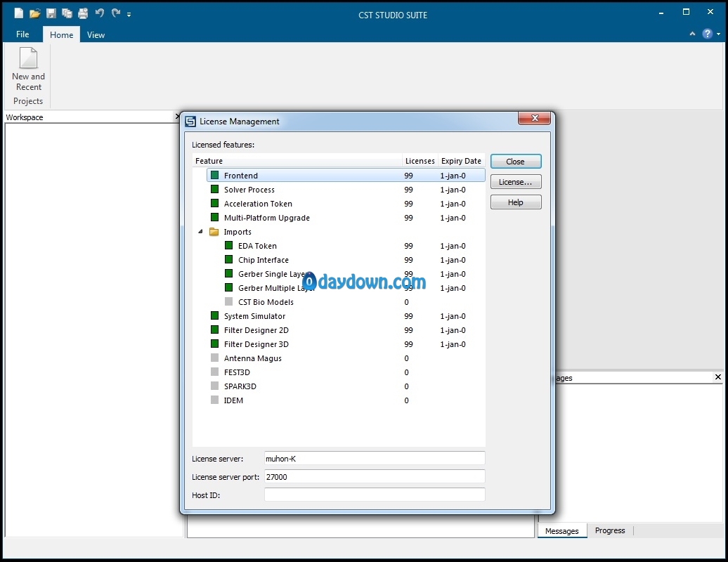
Task: Open the dropdown arrow beside the Help icon
Action: click(x=718, y=34)
